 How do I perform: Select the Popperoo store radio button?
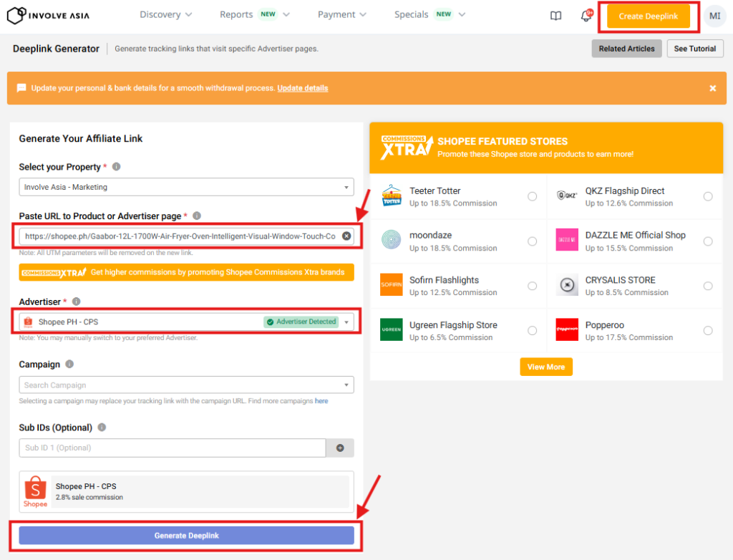708,330
